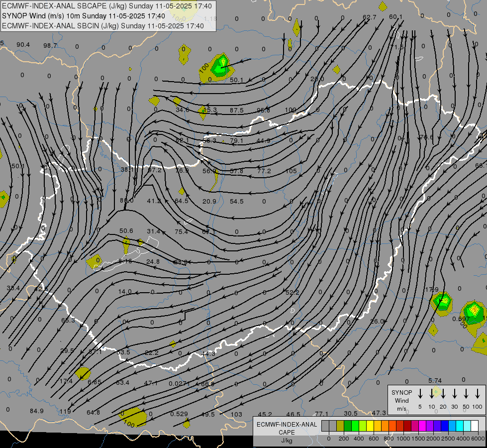Screen dimensions: 487x448
Task: Click the '17.9' value near the green blob
Action: tap(432, 289)
